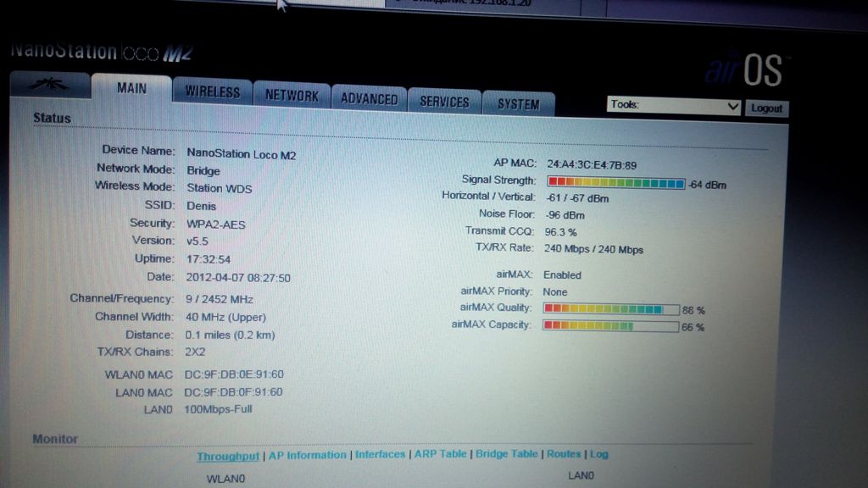View the ARP Table link

441,454
